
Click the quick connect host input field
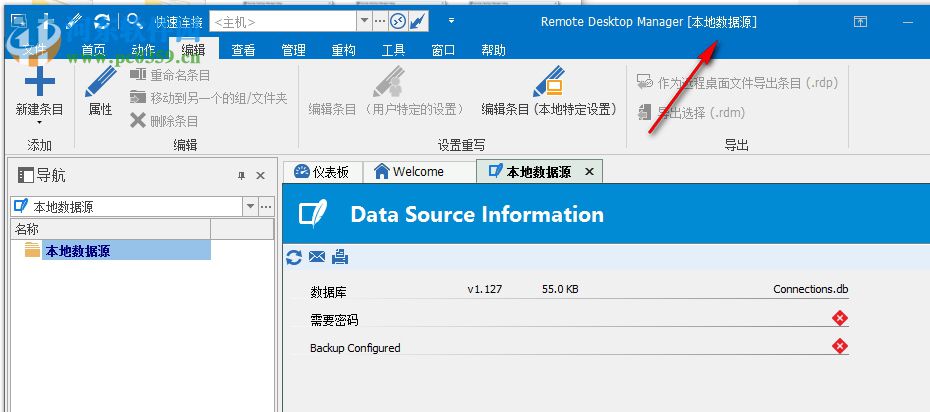click(x=283, y=23)
